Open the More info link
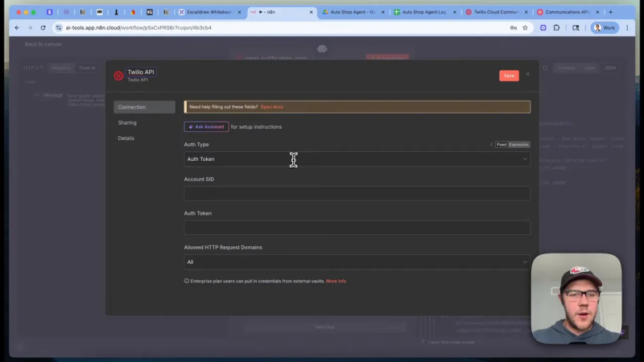This screenshot has height=362, width=644. (x=336, y=281)
